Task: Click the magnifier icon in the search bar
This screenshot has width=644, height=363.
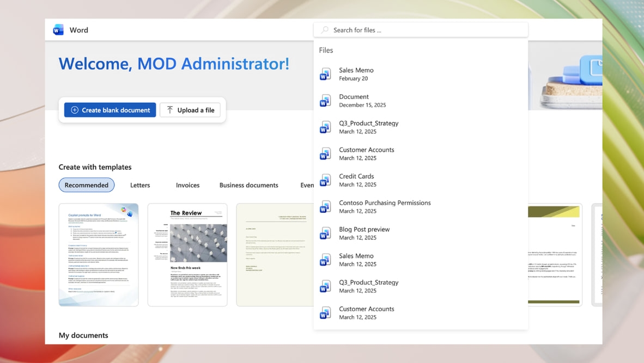Action: [x=324, y=29]
